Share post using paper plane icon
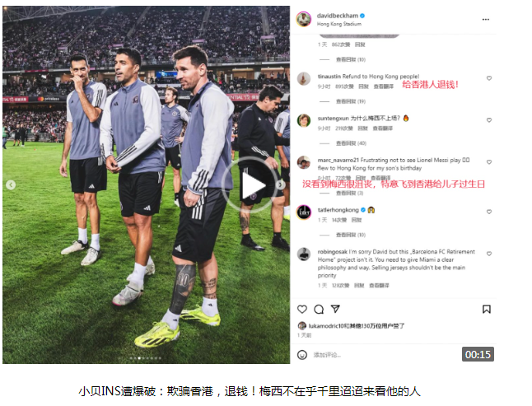This screenshot has height=406, width=532. point(335,309)
